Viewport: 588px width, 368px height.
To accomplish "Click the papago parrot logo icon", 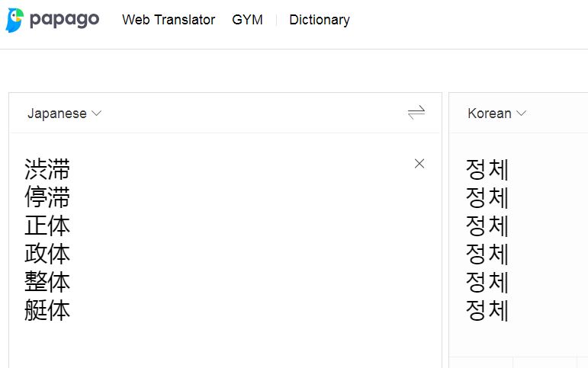I will click(14, 20).
